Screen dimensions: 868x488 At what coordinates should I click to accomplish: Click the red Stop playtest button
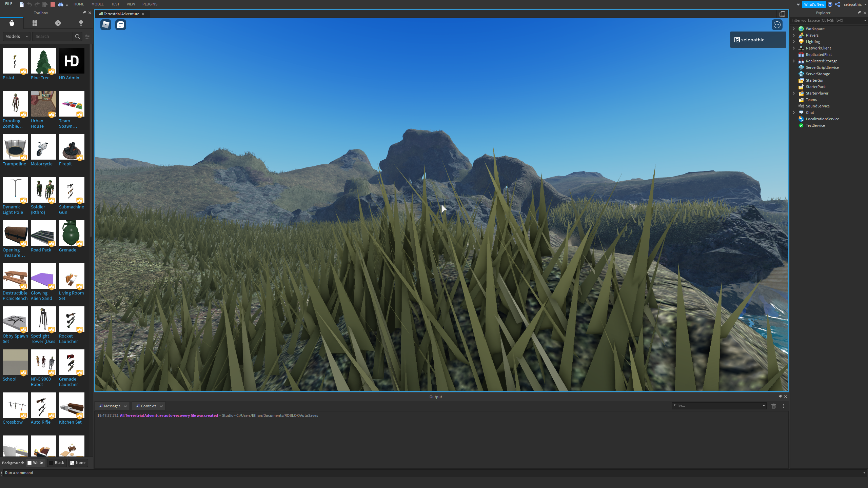(x=53, y=4)
